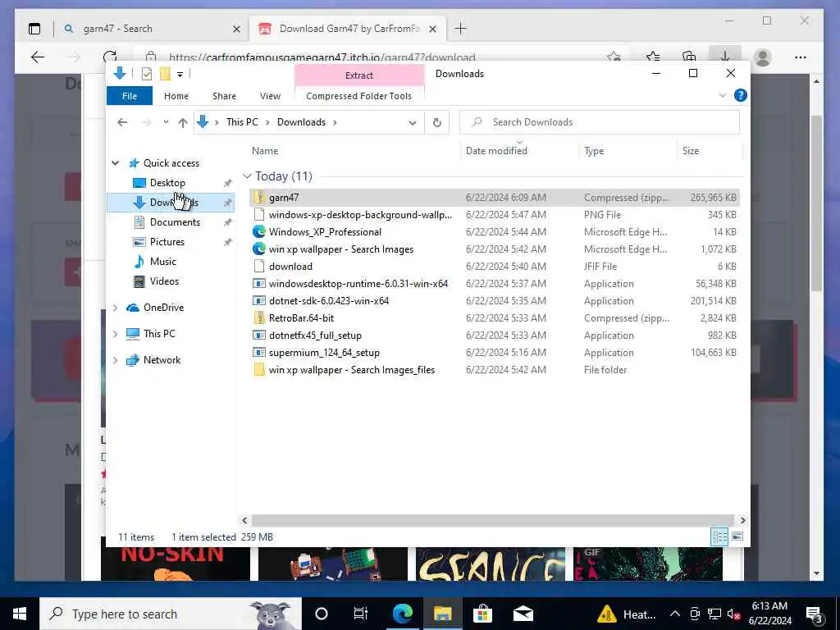
Task: Open Explorer help question mark icon
Action: (741, 95)
